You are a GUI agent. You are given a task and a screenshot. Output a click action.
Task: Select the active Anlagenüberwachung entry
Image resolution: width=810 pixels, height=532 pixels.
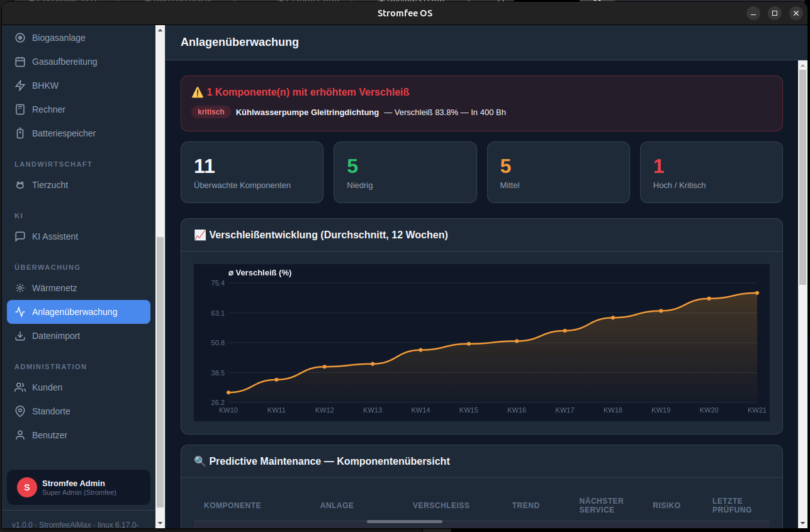79,312
